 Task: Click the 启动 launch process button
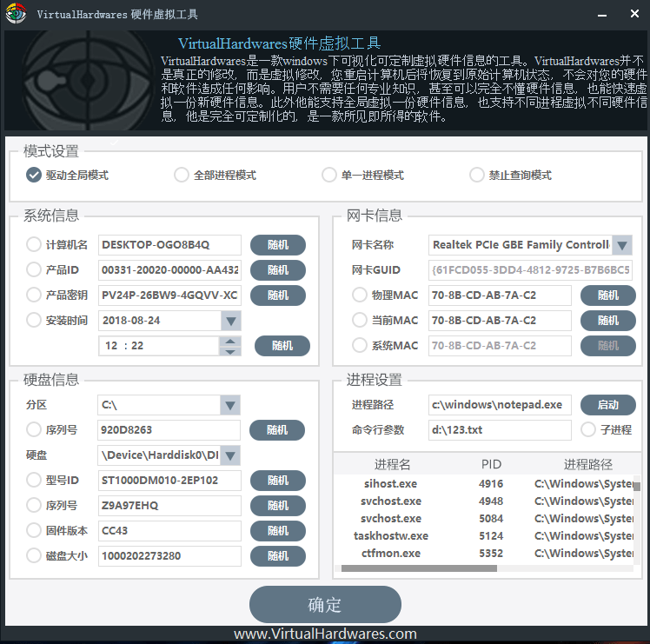point(608,405)
